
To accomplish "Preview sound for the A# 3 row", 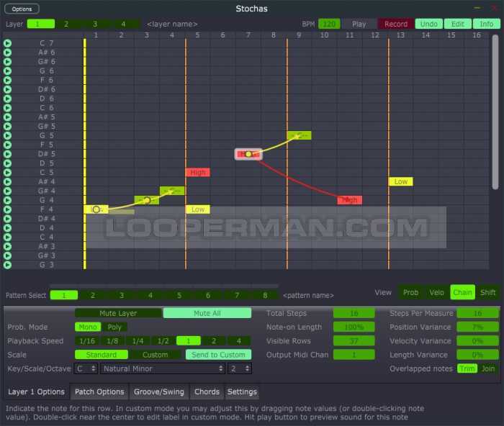I will (x=7, y=247).
